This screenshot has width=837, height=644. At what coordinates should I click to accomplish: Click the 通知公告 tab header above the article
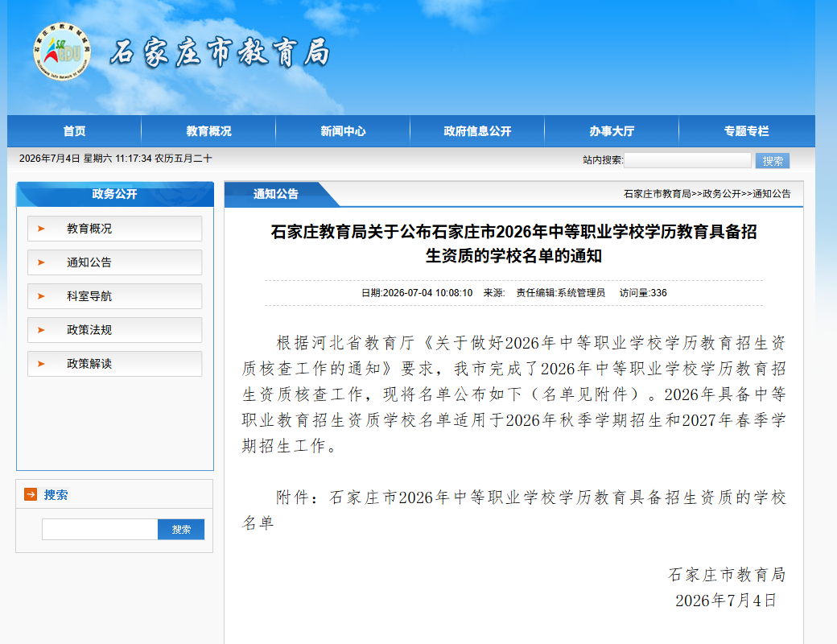(x=276, y=194)
